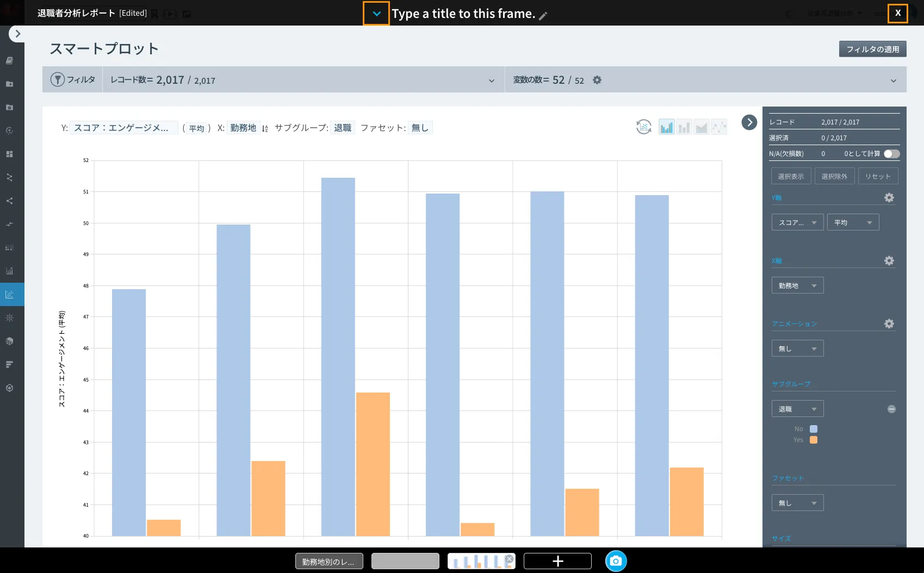The height and width of the screenshot is (573, 924).
Task: Click the フィルタの適用 button
Action: pos(872,49)
